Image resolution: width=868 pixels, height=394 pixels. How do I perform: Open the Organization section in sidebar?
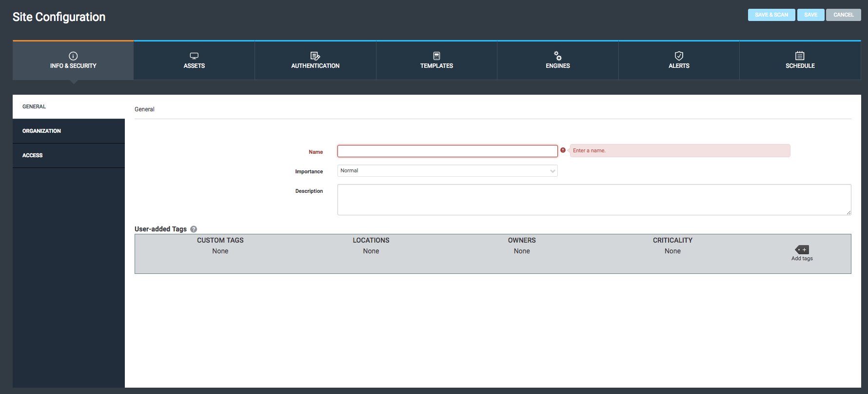[69, 131]
